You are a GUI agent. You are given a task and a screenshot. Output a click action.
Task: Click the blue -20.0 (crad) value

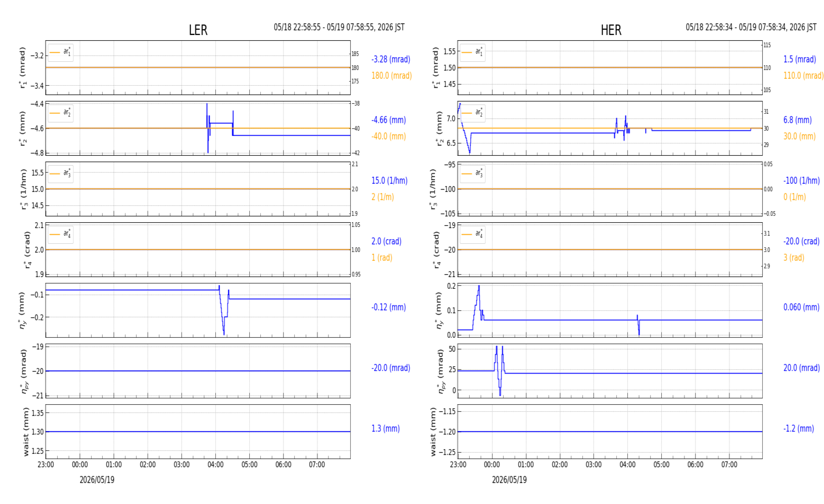pos(801,242)
